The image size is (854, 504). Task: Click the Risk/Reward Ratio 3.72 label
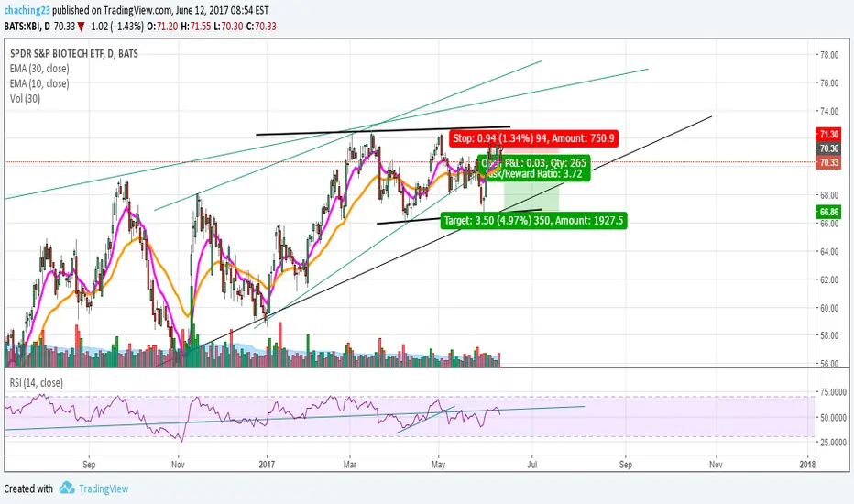tap(533, 174)
